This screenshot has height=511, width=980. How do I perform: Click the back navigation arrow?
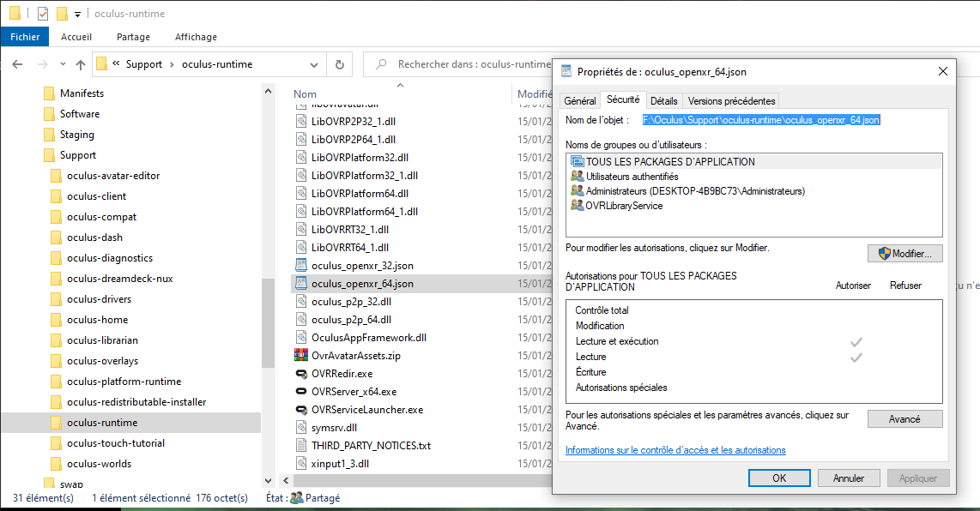(x=18, y=64)
